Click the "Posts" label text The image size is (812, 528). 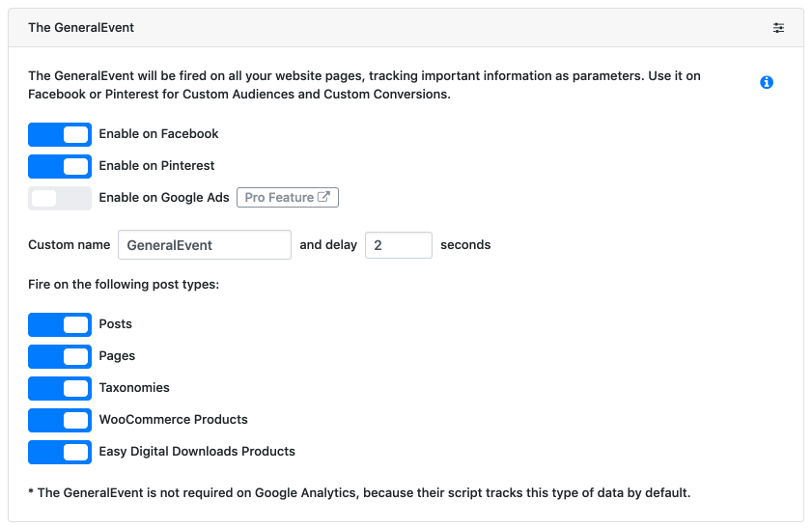click(x=116, y=324)
